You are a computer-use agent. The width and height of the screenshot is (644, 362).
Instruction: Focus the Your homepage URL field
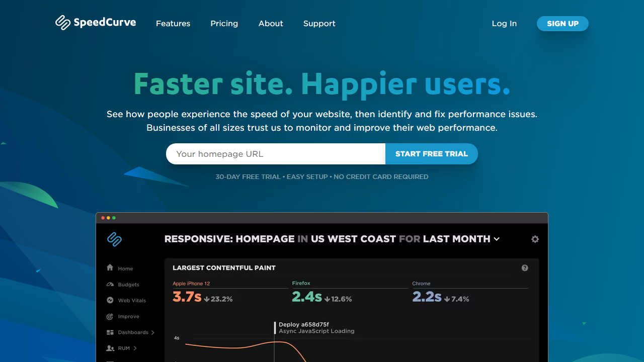click(276, 154)
